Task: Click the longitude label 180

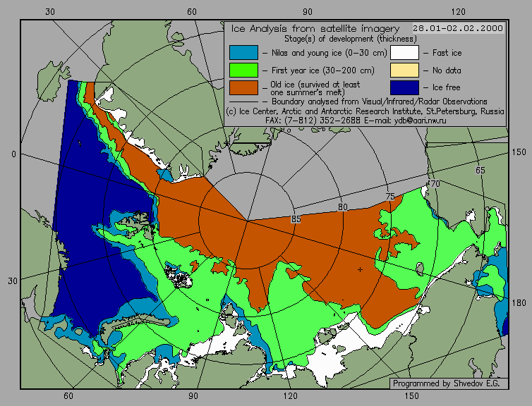Action: click(519, 302)
